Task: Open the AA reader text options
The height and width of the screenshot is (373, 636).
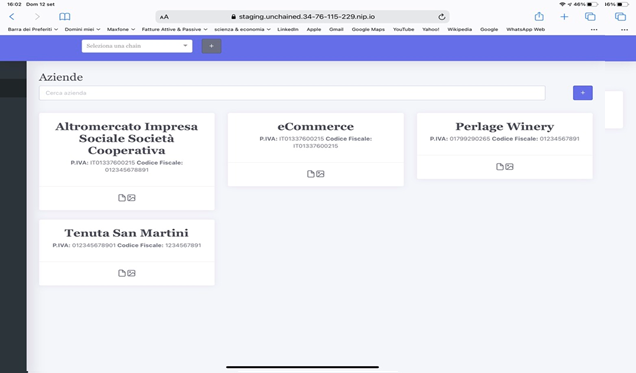Action: click(x=164, y=17)
